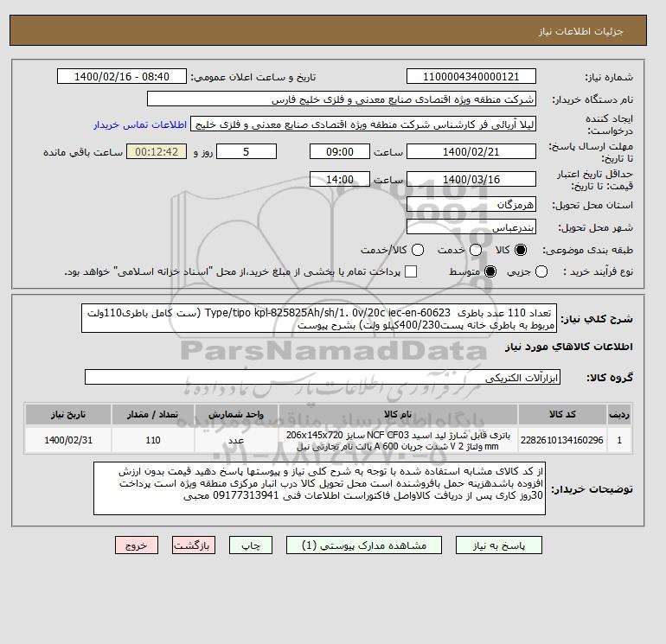
Task: Click the quantity cell 110
Action: (x=153, y=440)
